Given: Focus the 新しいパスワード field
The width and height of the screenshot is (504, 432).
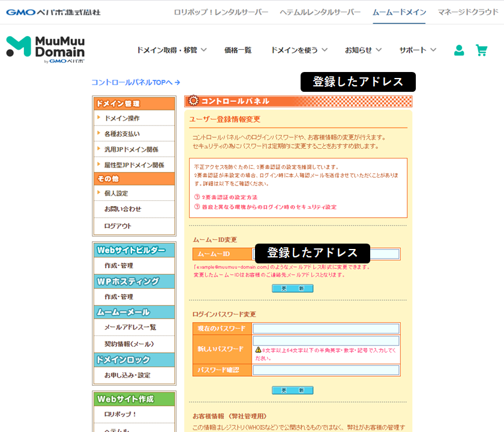Looking at the screenshot, I should [x=326, y=341].
